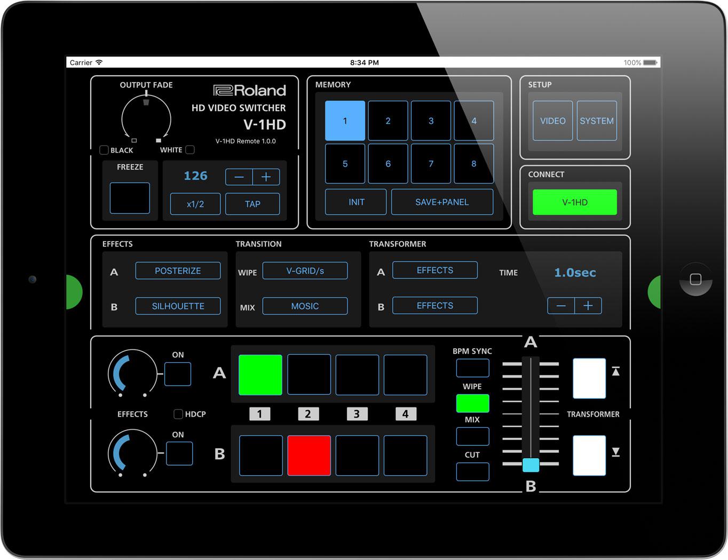The height and width of the screenshot is (560, 728).
Task: Select the green WIPE transition button
Action: click(472, 403)
